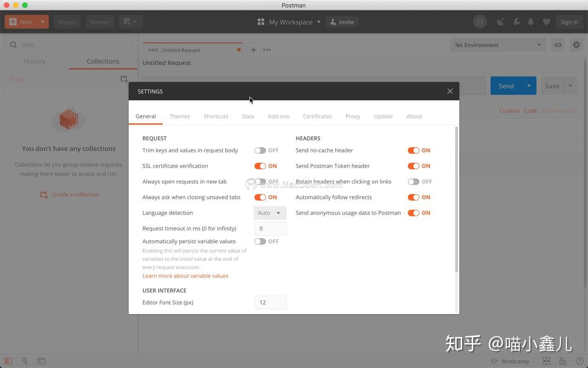Open the environment quick look eye icon

(558, 45)
